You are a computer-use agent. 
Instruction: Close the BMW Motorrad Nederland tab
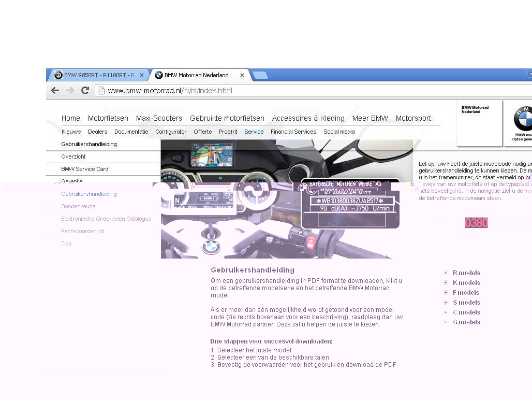pos(242,75)
